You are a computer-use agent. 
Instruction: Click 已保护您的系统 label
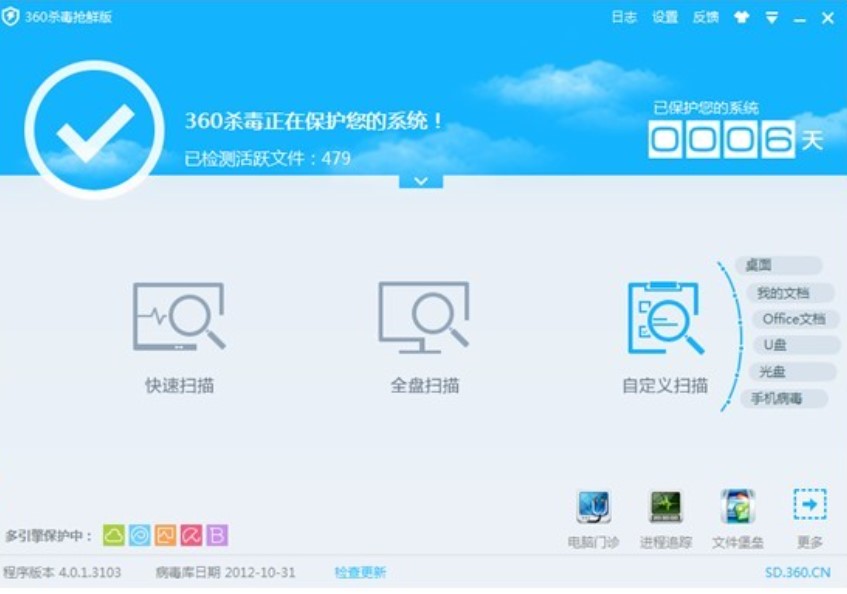pyautogui.click(x=705, y=108)
